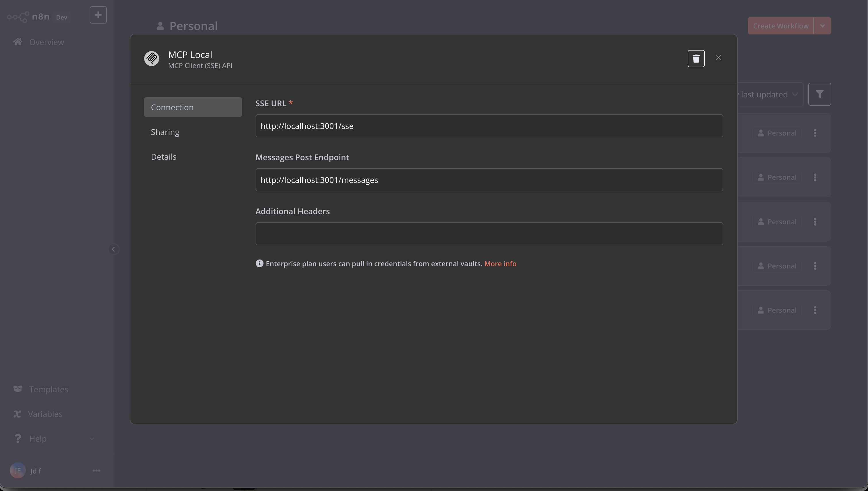
Task: Click the Variables icon in sidebar
Action: (x=18, y=413)
